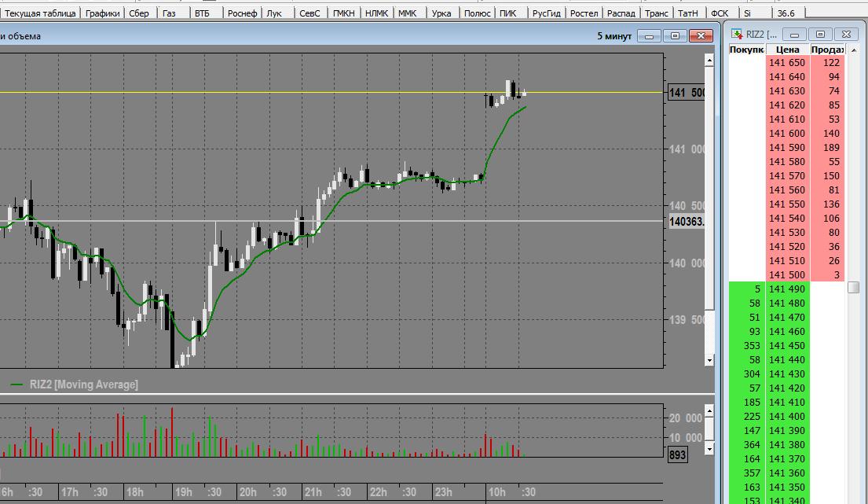Open the РусГид tab
This screenshot has height=504, width=868.
coord(547,13)
